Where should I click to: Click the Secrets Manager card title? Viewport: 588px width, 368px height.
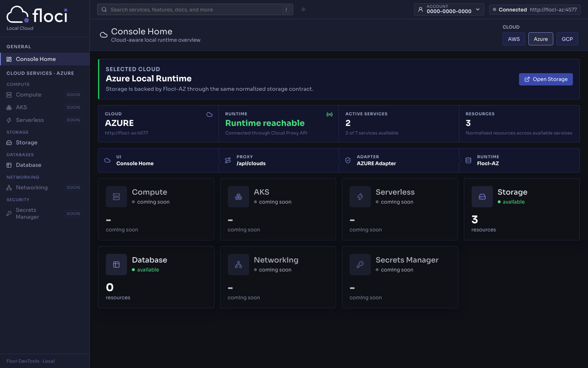[x=407, y=260]
